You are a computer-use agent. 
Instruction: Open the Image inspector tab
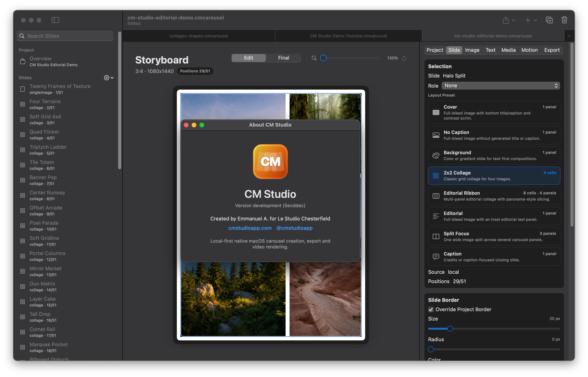click(472, 50)
